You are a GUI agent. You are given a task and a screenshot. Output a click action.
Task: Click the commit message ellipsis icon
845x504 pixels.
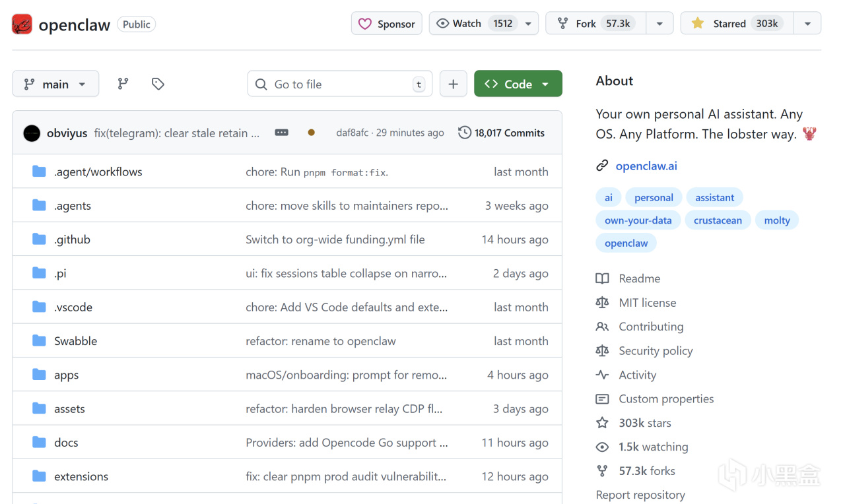click(x=282, y=133)
